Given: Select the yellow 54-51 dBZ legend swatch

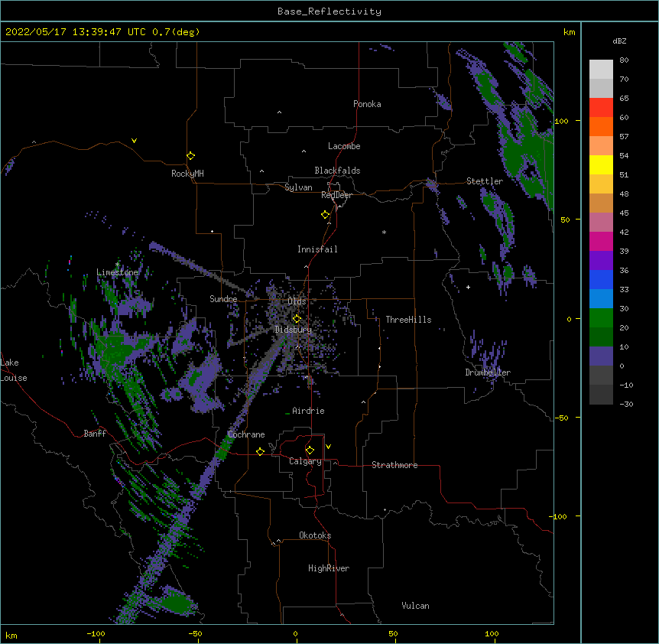Looking at the screenshot, I should 601,164.
